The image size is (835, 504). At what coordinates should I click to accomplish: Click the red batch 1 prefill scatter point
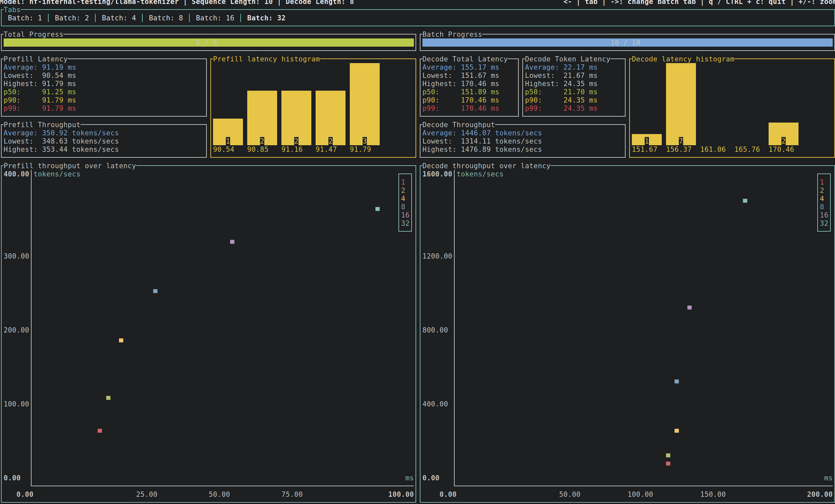(x=100, y=430)
